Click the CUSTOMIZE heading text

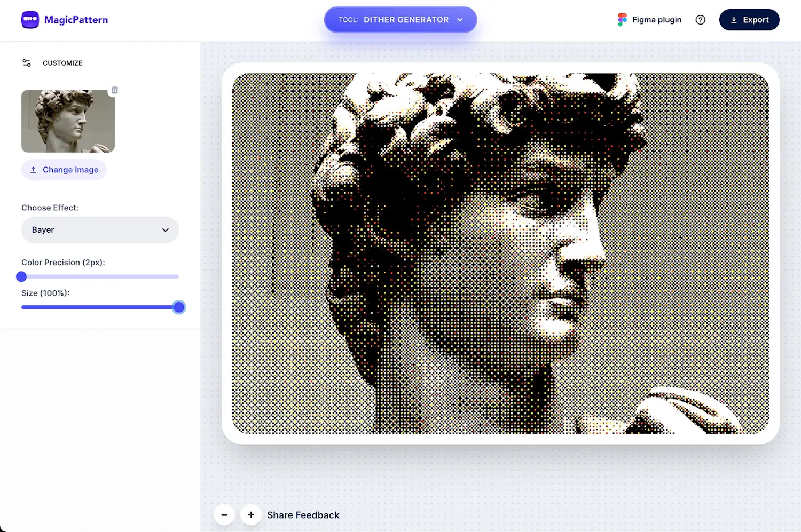click(62, 63)
